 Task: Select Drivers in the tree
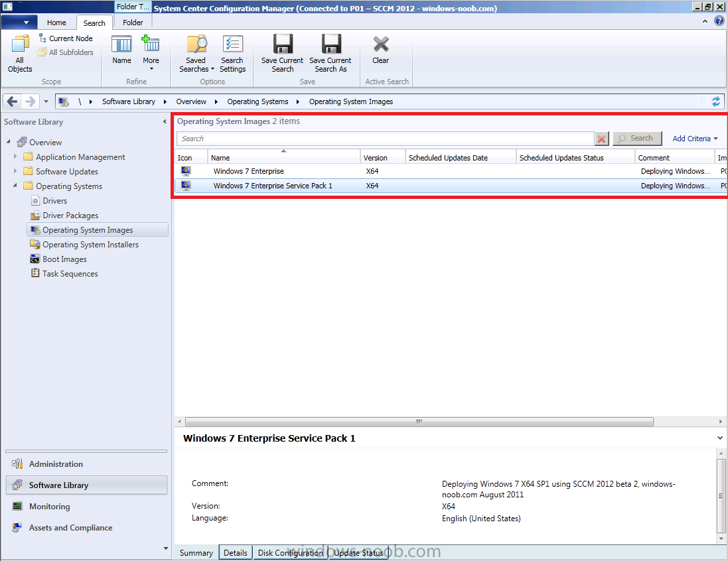(x=55, y=201)
